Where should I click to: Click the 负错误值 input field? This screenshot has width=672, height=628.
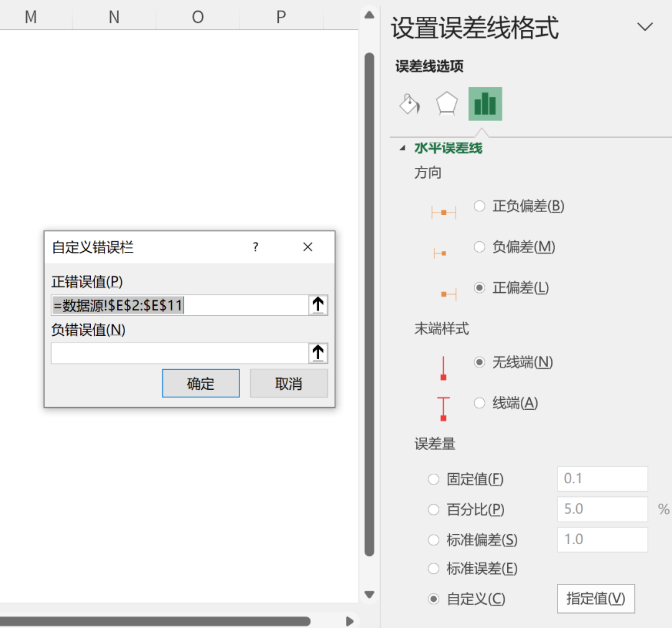coord(179,353)
